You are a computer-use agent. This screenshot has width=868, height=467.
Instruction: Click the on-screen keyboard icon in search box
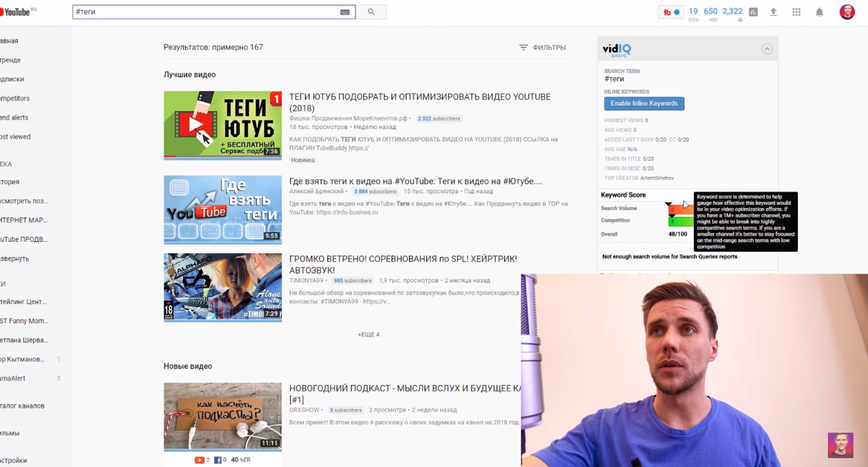click(345, 12)
